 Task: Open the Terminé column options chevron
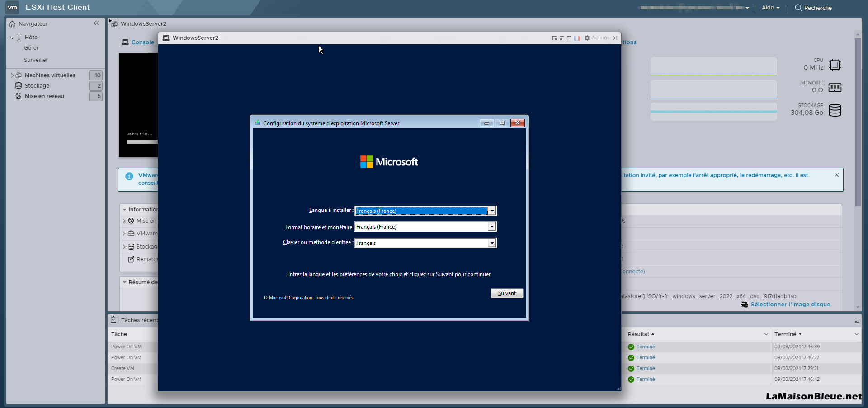pos(856,334)
